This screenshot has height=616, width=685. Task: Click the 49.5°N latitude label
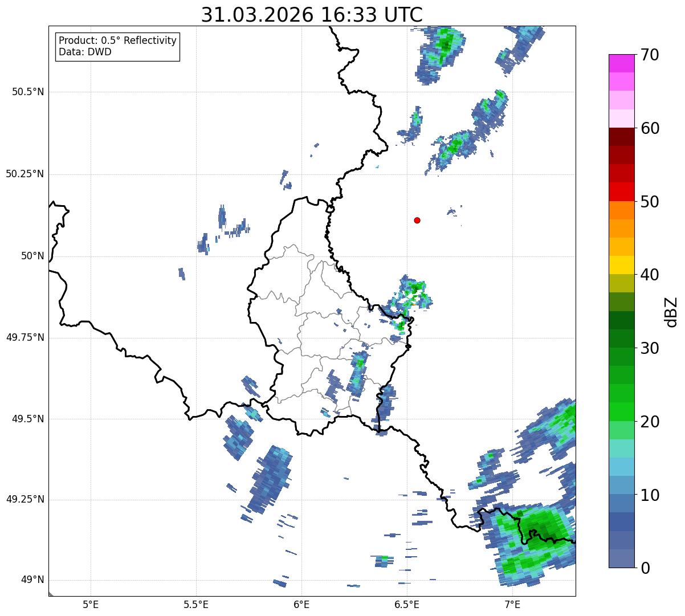tap(28, 419)
